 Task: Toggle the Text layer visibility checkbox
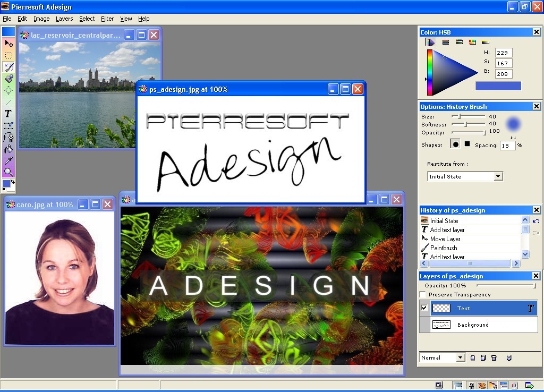pyautogui.click(x=424, y=308)
